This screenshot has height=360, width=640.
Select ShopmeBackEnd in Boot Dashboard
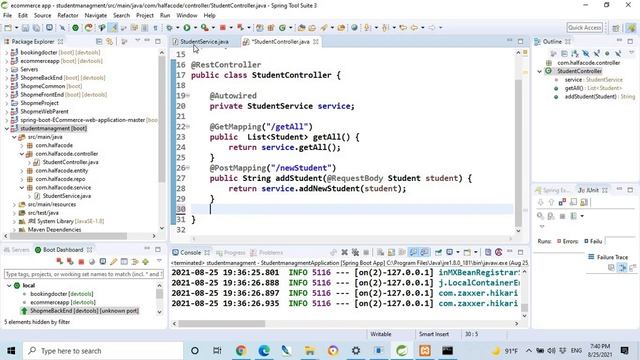click(80, 311)
